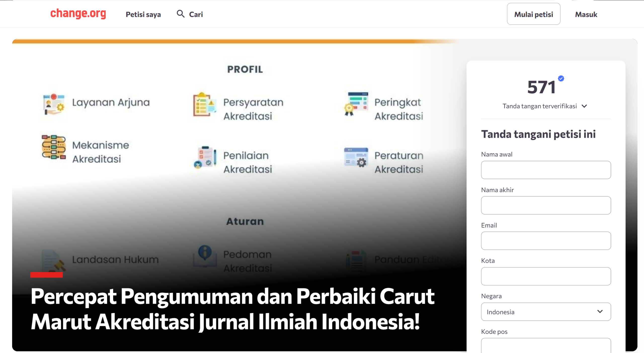Click the Masuk login link

[x=586, y=14]
